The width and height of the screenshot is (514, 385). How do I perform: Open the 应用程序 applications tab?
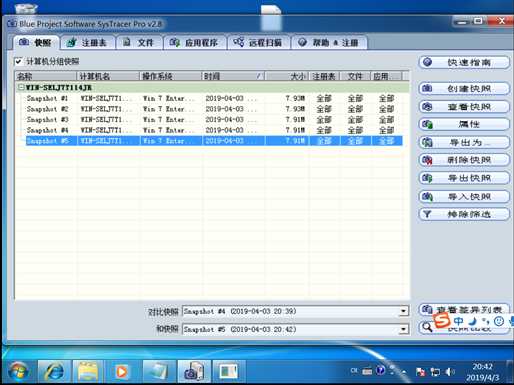click(x=194, y=43)
